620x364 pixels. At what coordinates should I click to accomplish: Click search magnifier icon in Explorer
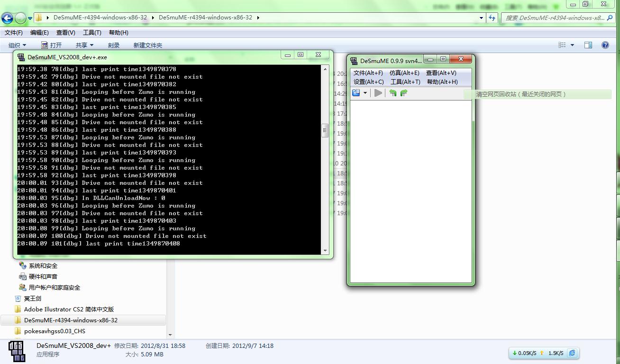point(610,18)
